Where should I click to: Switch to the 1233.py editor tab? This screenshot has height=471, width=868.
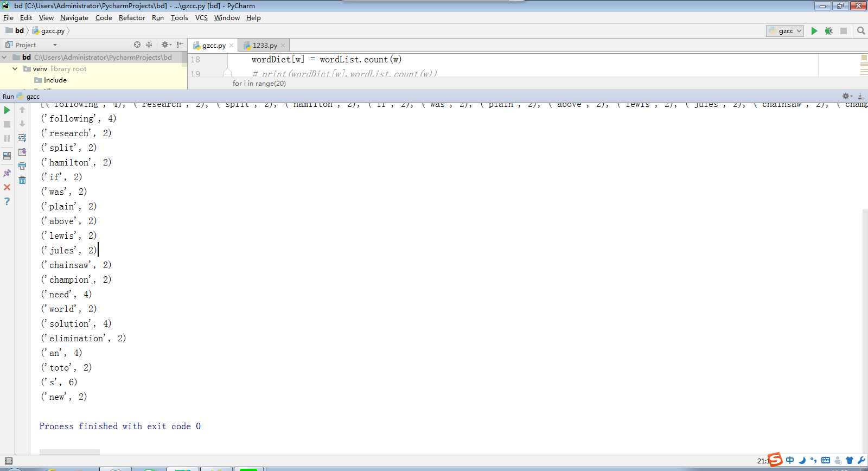point(265,46)
